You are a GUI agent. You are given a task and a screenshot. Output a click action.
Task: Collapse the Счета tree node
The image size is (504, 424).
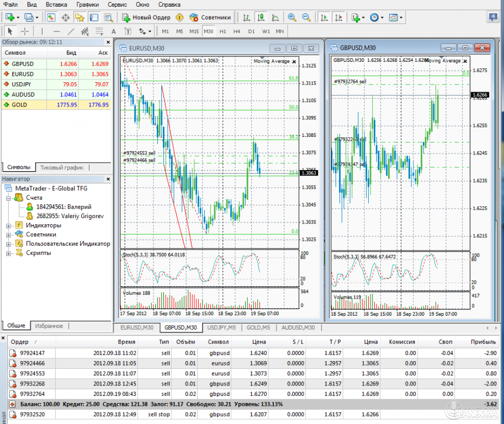(9, 198)
